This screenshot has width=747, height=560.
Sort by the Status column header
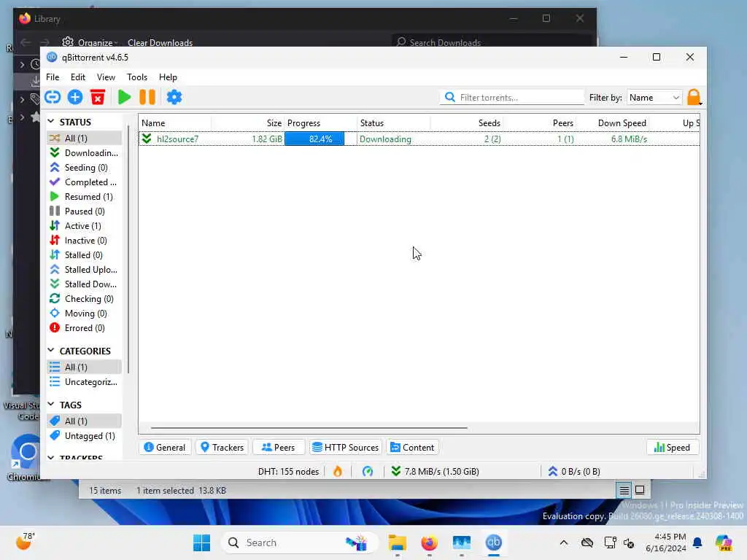pyautogui.click(x=393, y=122)
